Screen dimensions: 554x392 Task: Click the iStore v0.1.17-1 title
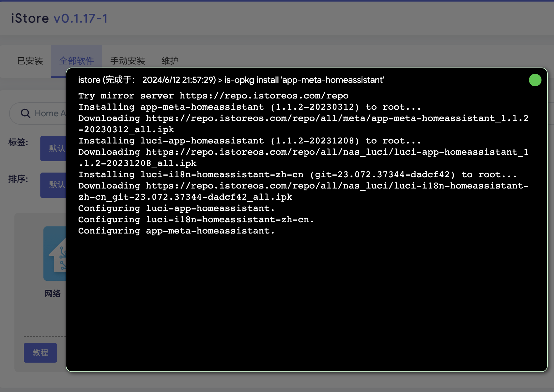pyautogui.click(x=59, y=18)
